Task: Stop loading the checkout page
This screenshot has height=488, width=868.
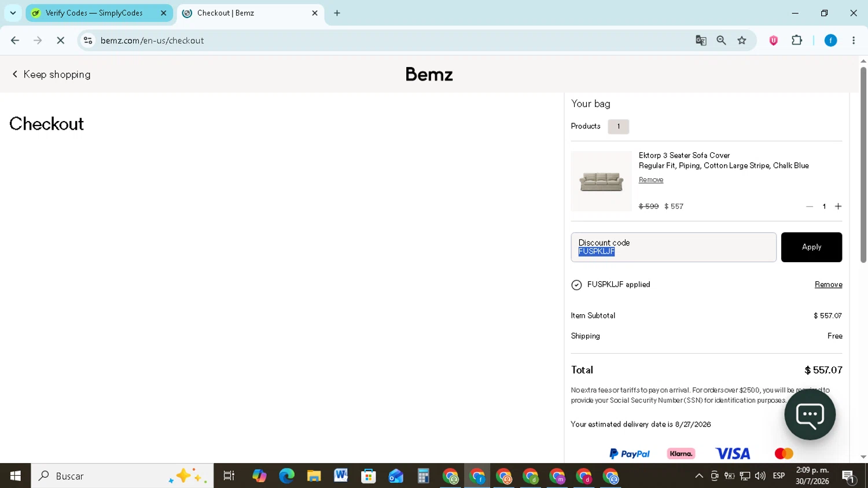Action: click(60, 41)
